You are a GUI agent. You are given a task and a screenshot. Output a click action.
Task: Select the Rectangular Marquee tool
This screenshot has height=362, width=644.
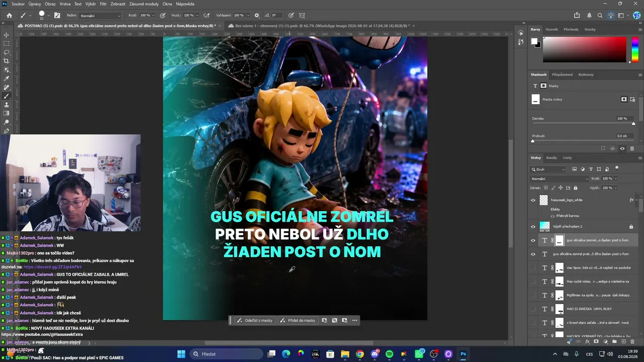coord(7,44)
